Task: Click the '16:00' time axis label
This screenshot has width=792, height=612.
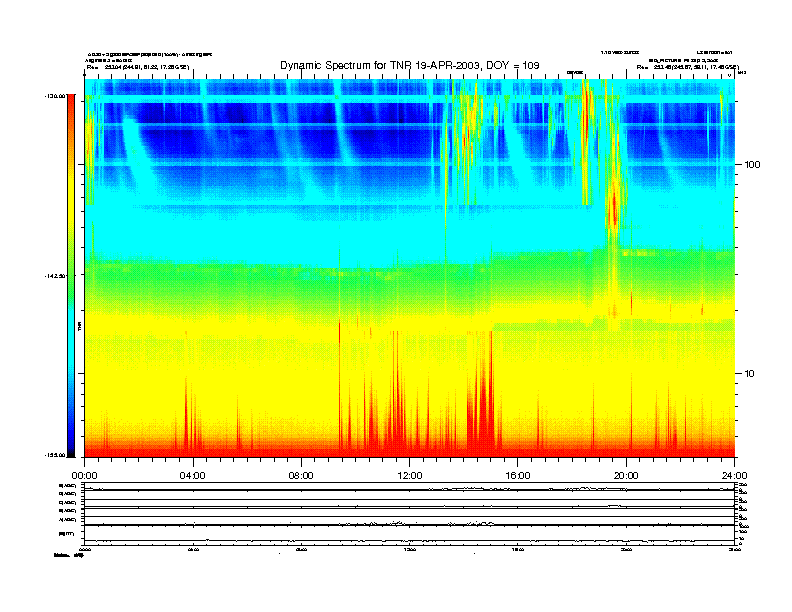Action: (x=518, y=476)
